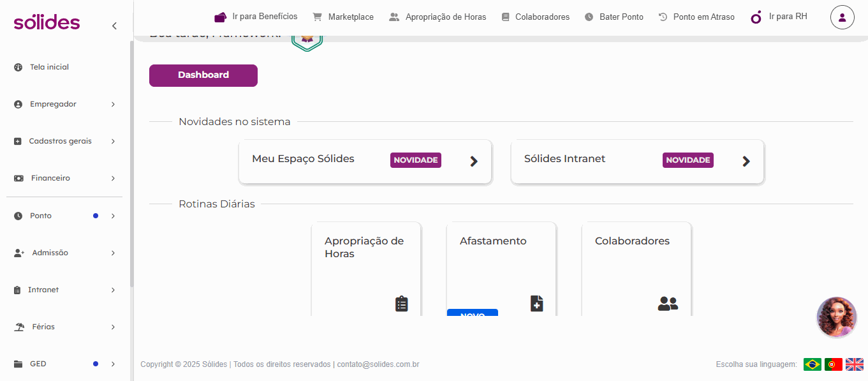This screenshot has height=381, width=868.
Task: Expand the Férias menu chevron
Action: 113,327
